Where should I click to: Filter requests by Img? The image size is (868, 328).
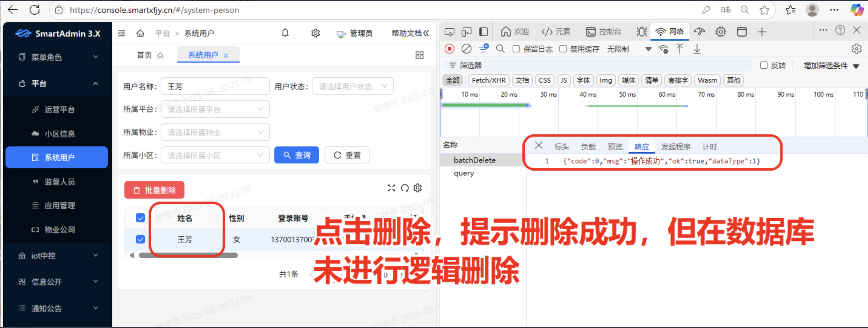pyautogui.click(x=606, y=80)
